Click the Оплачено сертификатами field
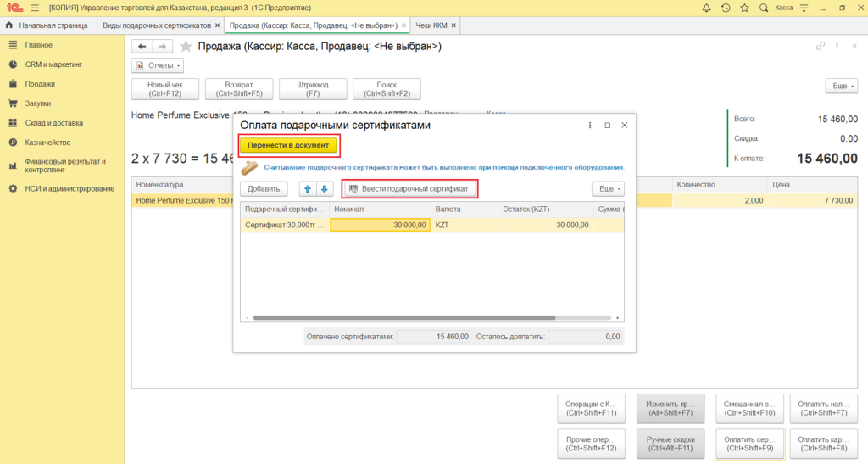This screenshot has width=868, height=464. click(x=433, y=337)
